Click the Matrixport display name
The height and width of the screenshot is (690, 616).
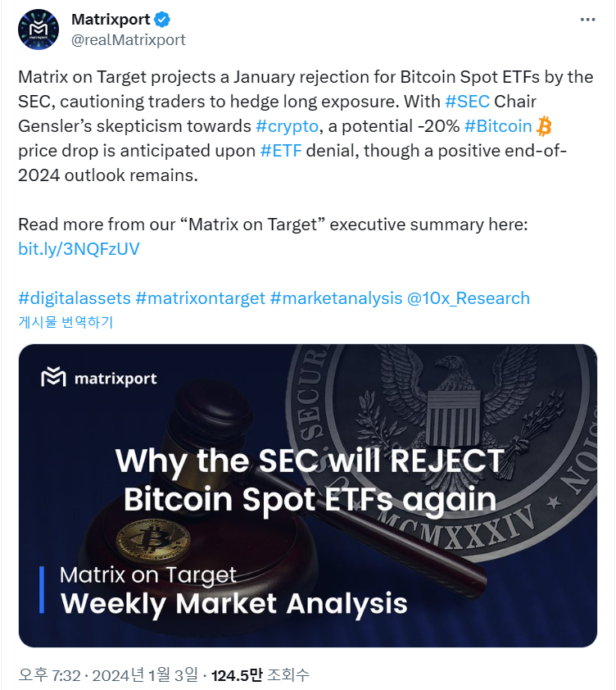pyautogui.click(x=111, y=20)
